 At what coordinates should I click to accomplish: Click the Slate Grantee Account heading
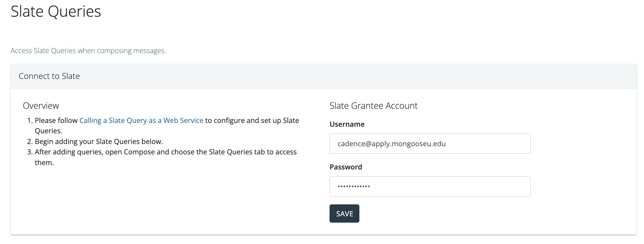tap(373, 106)
